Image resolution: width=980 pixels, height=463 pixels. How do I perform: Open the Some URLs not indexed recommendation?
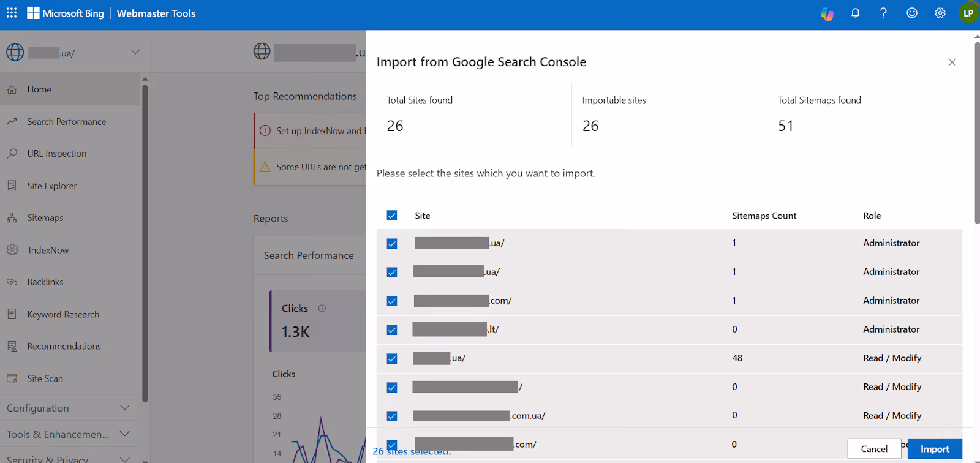[x=311, y=167]
